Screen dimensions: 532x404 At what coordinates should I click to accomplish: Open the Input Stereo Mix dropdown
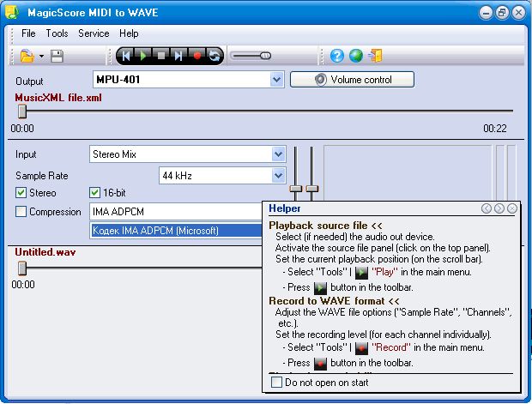pyautogui.click(x=278, y=154)
